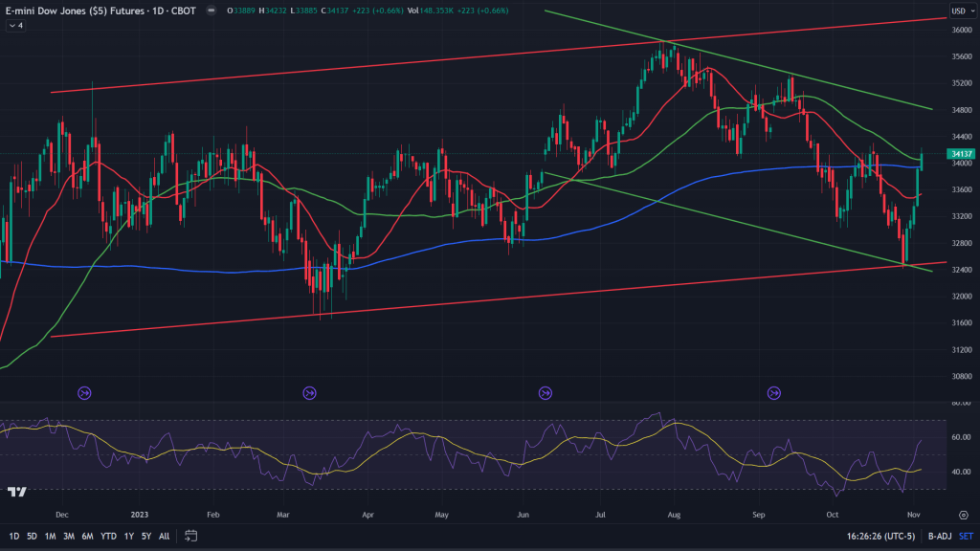The width and height of the screenshot is (980, 551).
Task: Click the event marker icon near December
Action: click(x=84, y=392)
